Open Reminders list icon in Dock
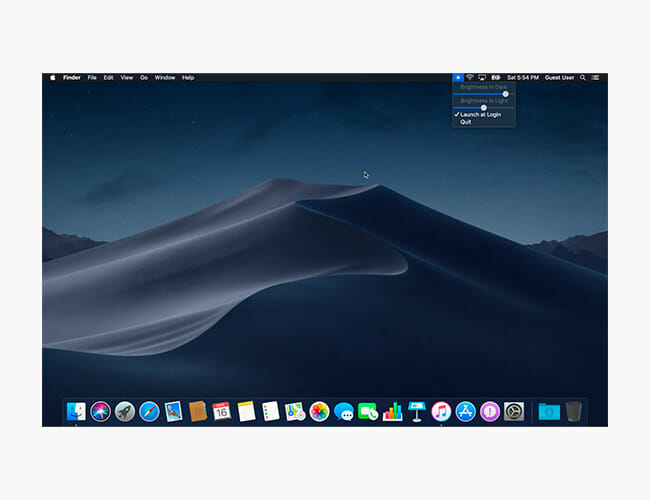Image resolution: width=650 pixels, height=500 pixels. click(x=271, y=411)
